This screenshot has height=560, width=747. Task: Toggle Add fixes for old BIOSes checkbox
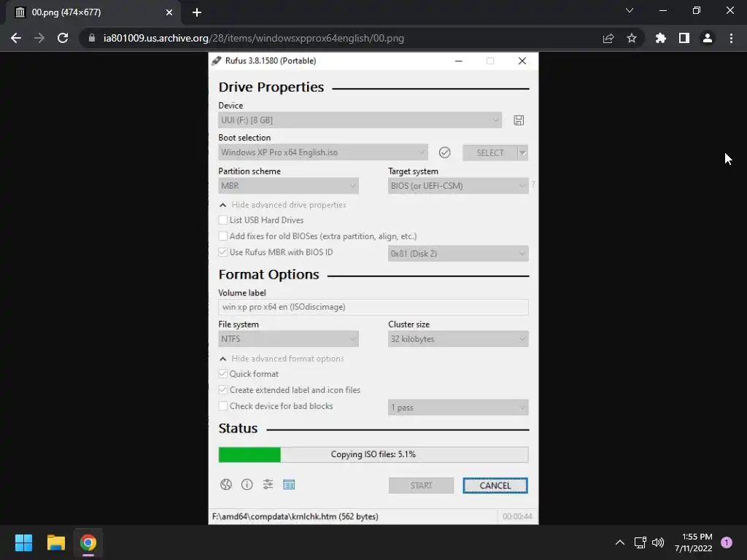222,236
